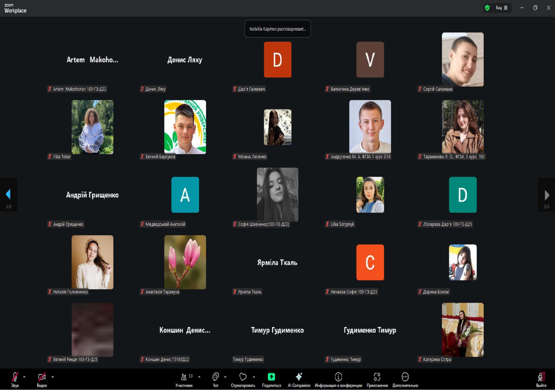
Task: Open the Приложения apps icon
Action: (377, 377)
